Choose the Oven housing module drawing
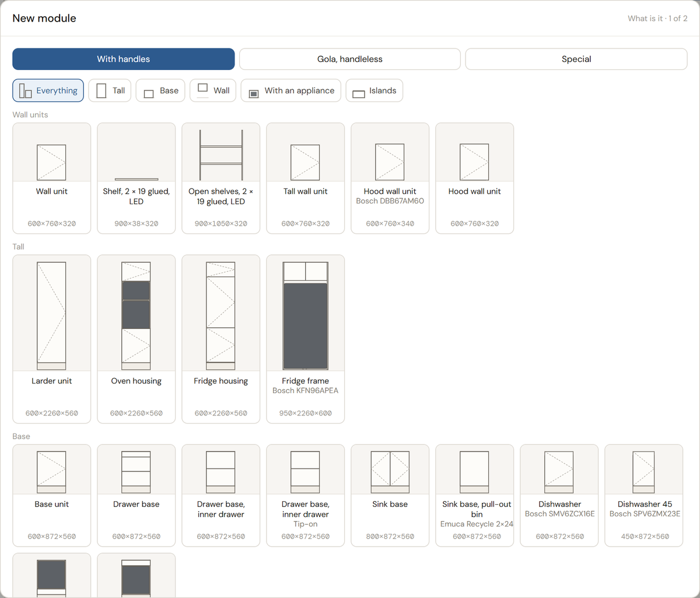 136,316
